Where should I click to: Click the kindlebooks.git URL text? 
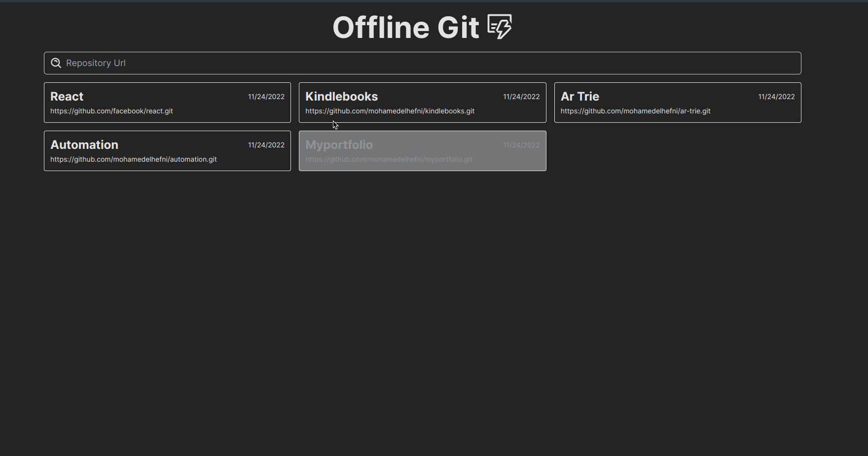point(390,111)
